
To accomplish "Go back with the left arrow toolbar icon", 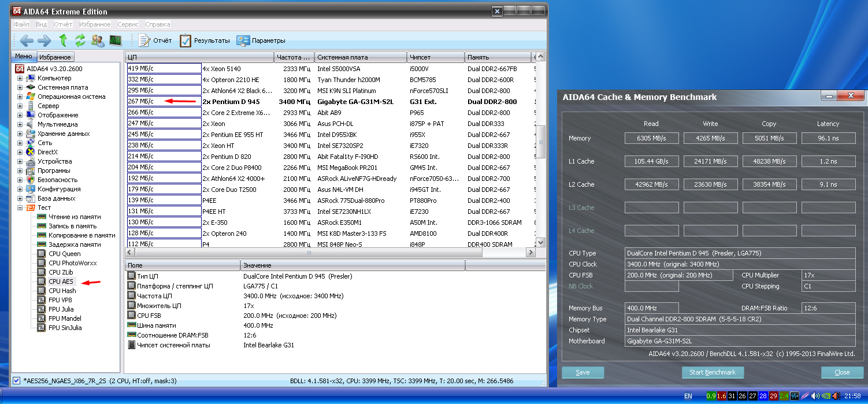I will (x=26, y=40).
